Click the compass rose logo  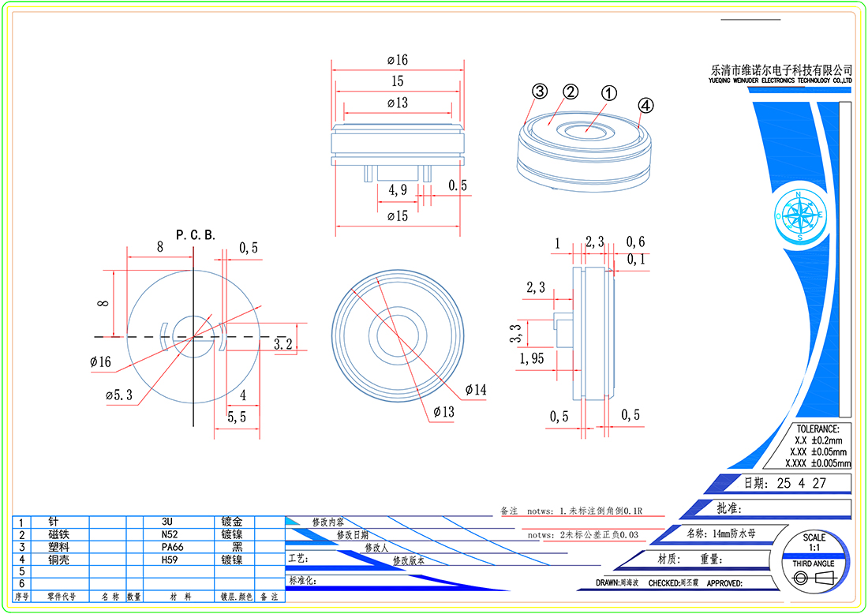click(800, 215)
